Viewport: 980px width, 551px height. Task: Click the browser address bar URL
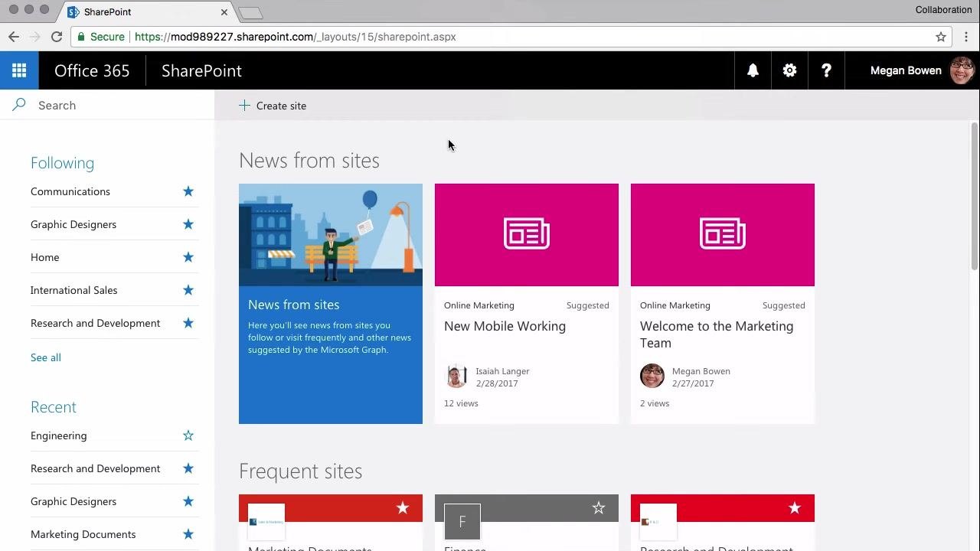click(295, 37)
